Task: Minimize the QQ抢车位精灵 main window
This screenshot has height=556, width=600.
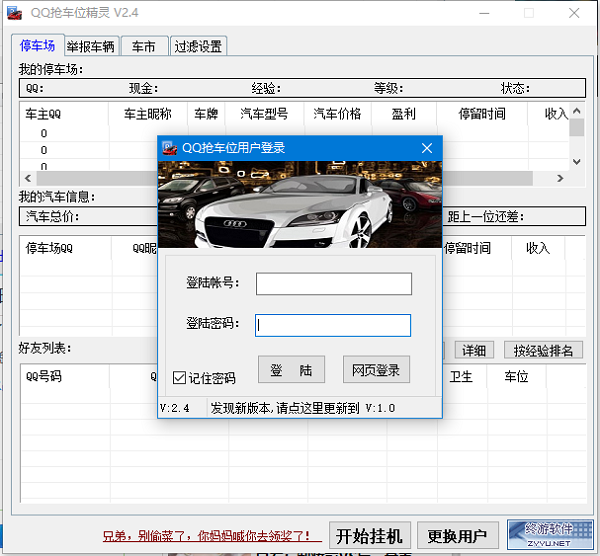Action: (x=484, y=14)
